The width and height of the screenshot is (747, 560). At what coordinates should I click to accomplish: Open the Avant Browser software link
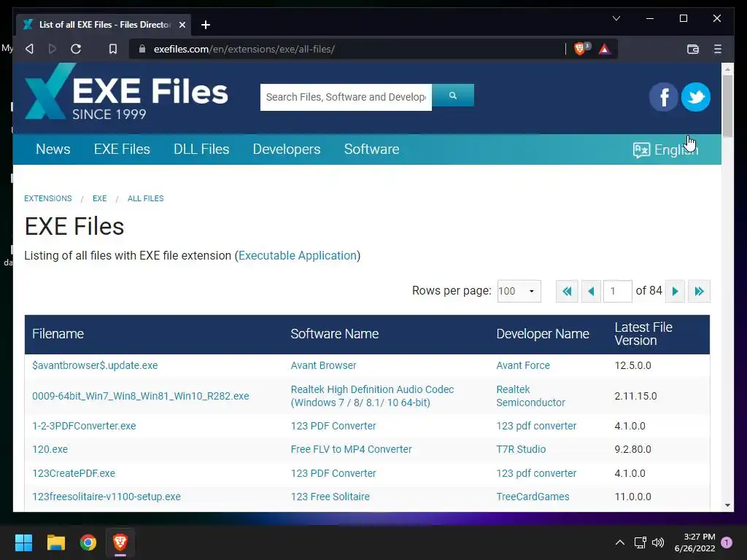323,365
